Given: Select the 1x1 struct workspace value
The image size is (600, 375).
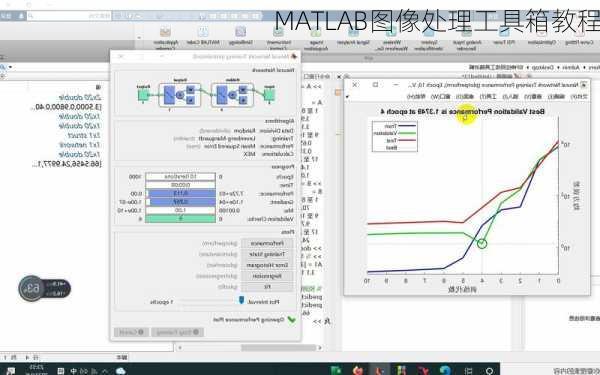Looking at the screenshot, I should point(84,135).
